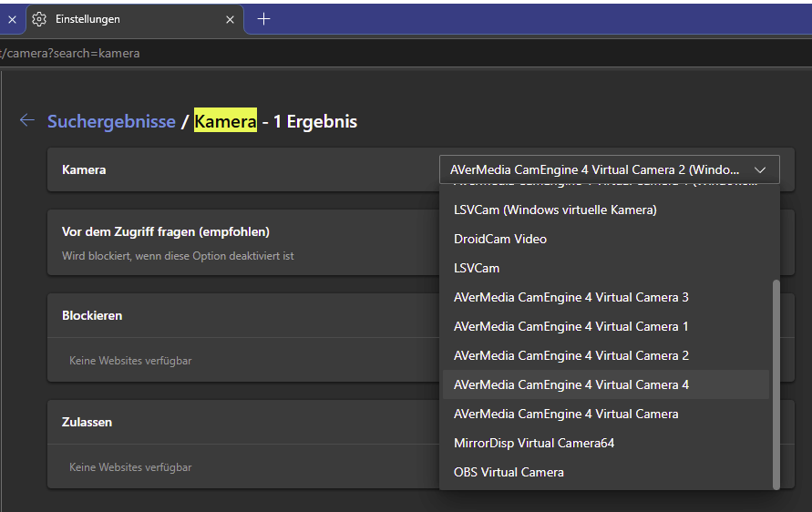Viewport: 812px width, 512px height.
Task: Choose MirrorDisp Virtual Camera64
Action: click(606, 443)
